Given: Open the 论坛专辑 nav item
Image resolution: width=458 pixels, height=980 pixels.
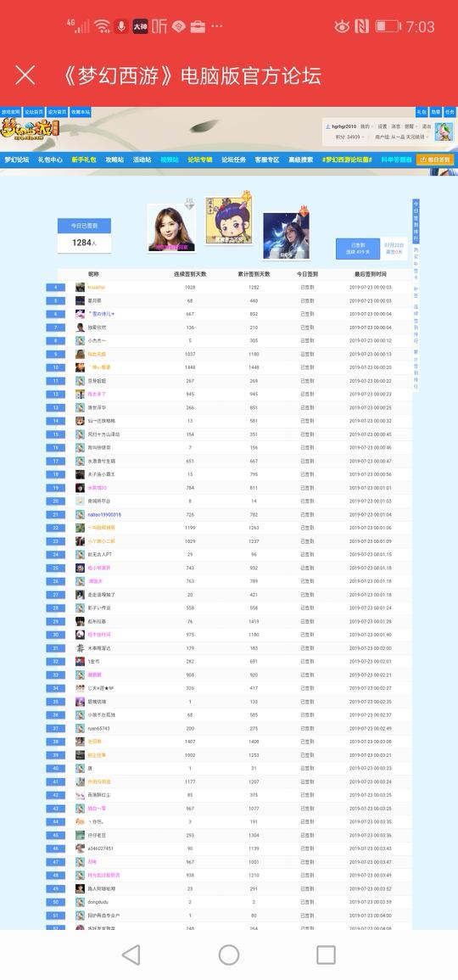Looking at the screenshot, I should click(200, 160).
